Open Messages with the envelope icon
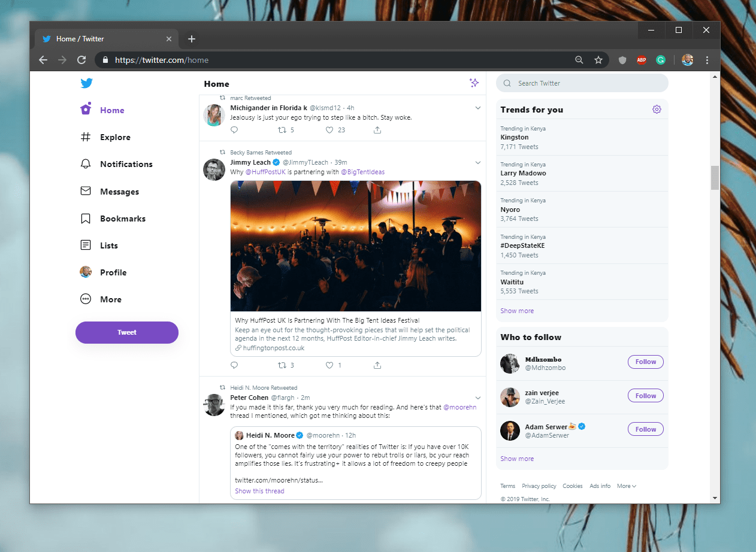 (x=86, y=191)
